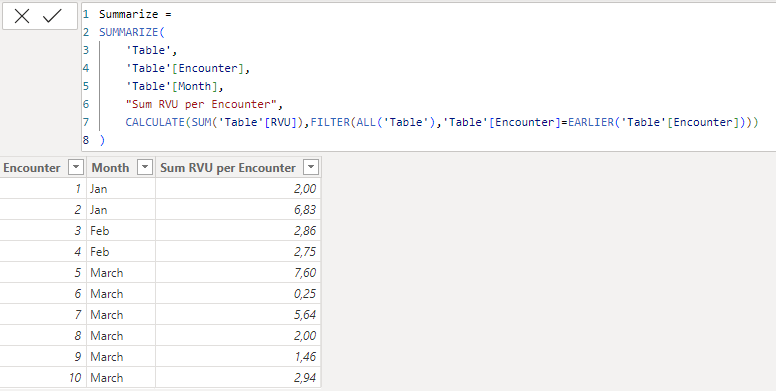Click the SUMMARIZE( function line

pyautogui.click(x=132, y=32)
